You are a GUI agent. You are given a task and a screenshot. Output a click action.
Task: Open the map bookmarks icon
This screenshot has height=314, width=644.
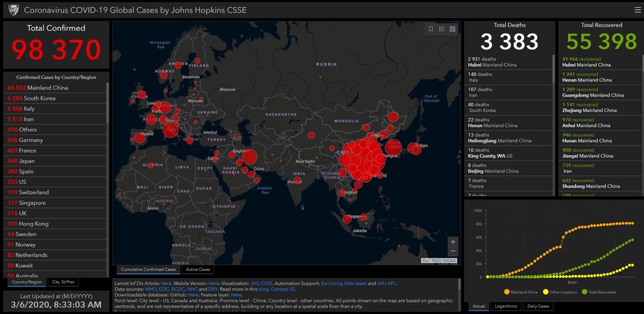[x=431, y=29]
